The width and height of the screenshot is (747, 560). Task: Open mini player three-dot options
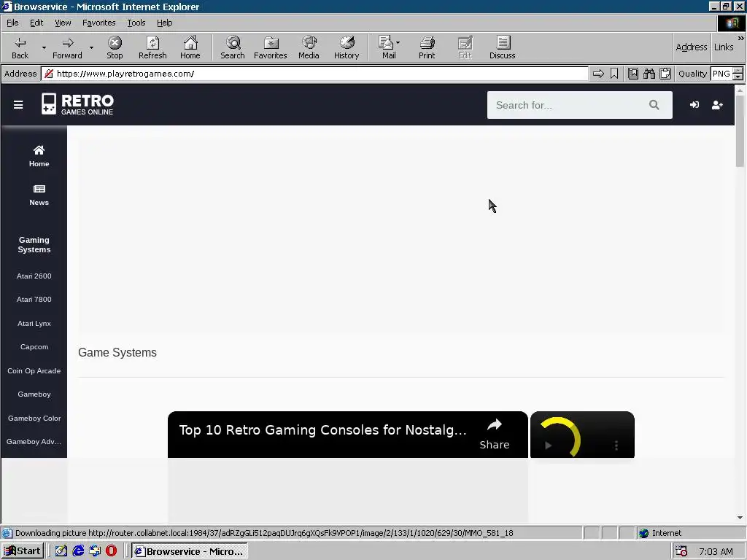(x=616, y=446)
